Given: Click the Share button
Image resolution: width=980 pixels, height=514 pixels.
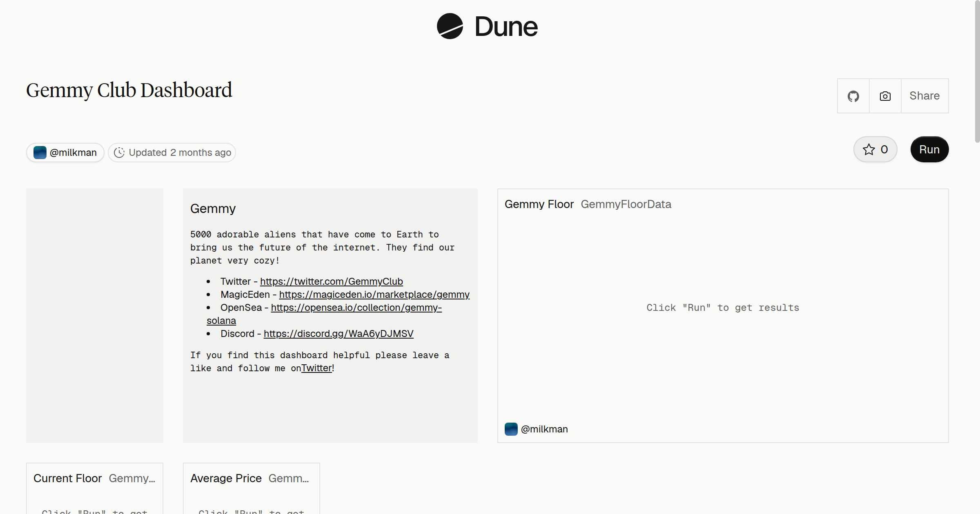Looking at the screenshot, I should [x=924, y=96].
